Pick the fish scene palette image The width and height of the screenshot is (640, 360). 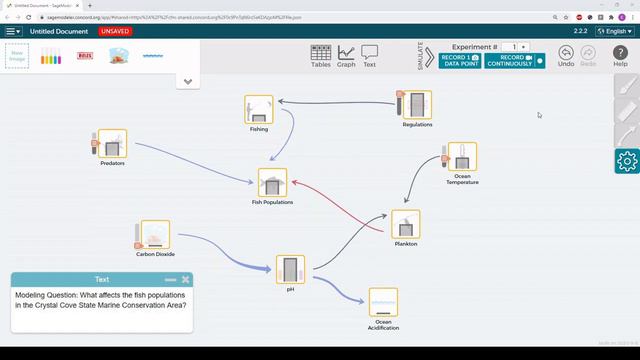click(119, 56)
